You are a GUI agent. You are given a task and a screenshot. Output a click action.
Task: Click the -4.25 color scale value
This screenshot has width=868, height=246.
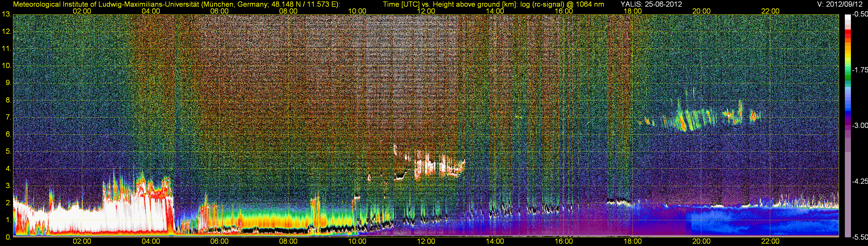pos(860,181)
